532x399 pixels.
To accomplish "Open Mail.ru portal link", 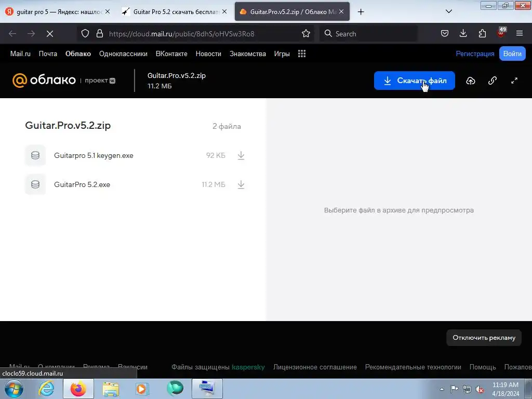I will coord(20,54).
